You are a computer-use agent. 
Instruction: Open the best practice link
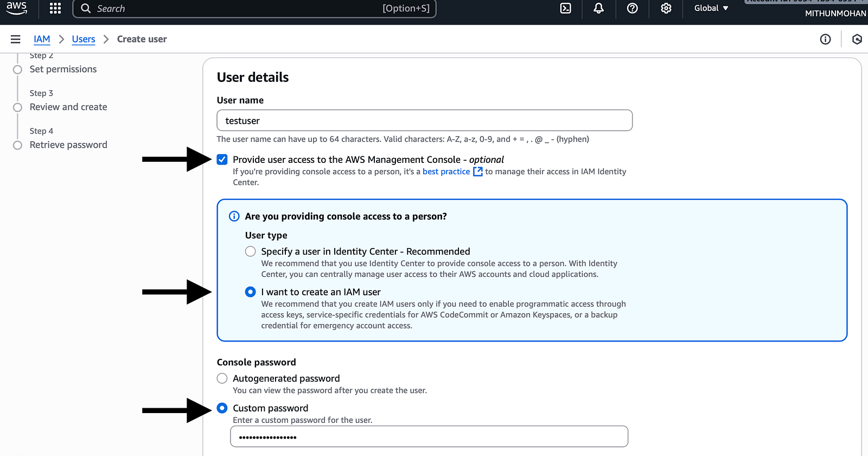tap(446, 172)
